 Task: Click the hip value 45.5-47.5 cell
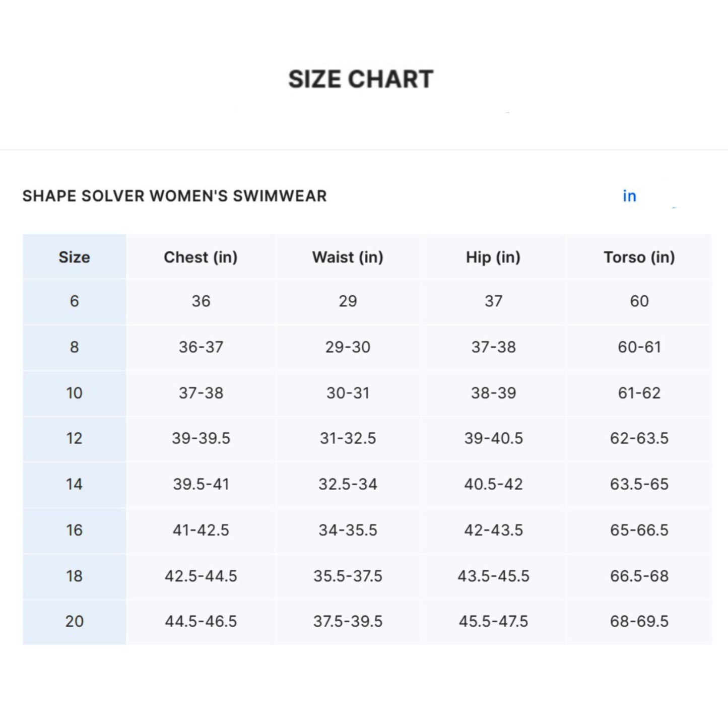click(493, 621)
